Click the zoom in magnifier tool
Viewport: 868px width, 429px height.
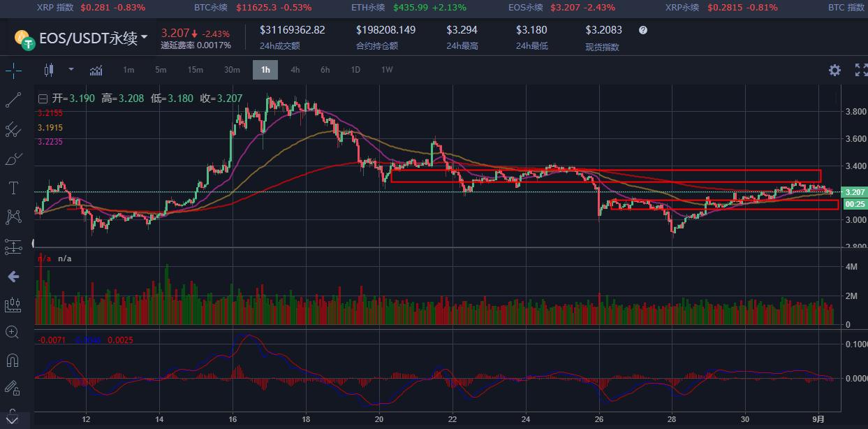click(13, 332)
